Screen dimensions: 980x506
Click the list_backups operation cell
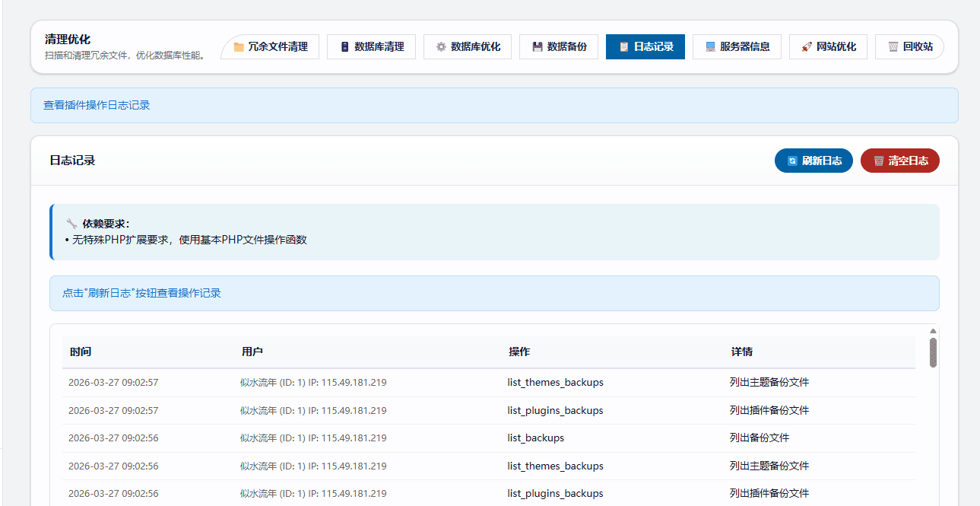(x=536, y=438)
